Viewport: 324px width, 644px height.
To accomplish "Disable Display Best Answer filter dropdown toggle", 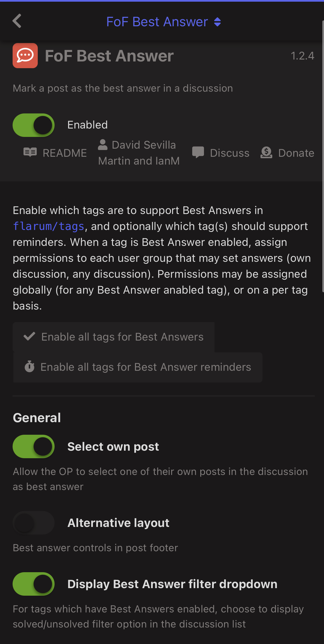I will click(x=33, y=584).
